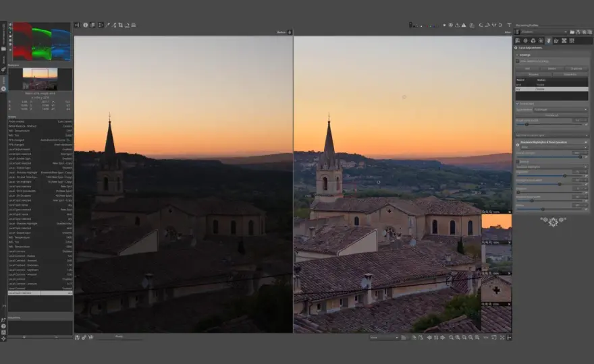This screenshot has width=594, height=364.
Task: Enable show additional settings checkbox
Action: (518, 61)
